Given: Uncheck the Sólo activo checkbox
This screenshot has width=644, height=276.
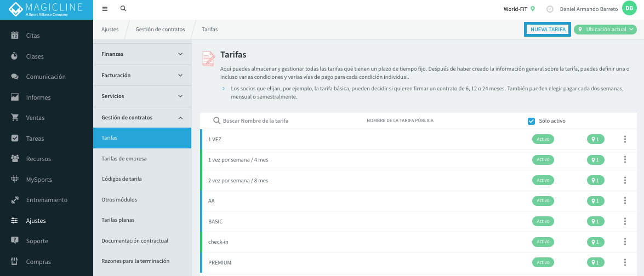Looking at the screenshot, I should click(x=531, y=121).
